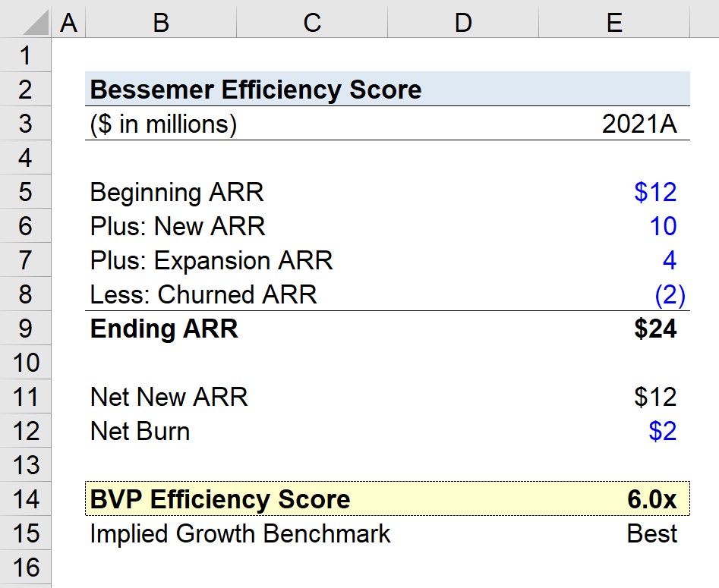Viewport: 719px width, 588px height.
Task: Select row 12 header
Action: click(25, 431)
